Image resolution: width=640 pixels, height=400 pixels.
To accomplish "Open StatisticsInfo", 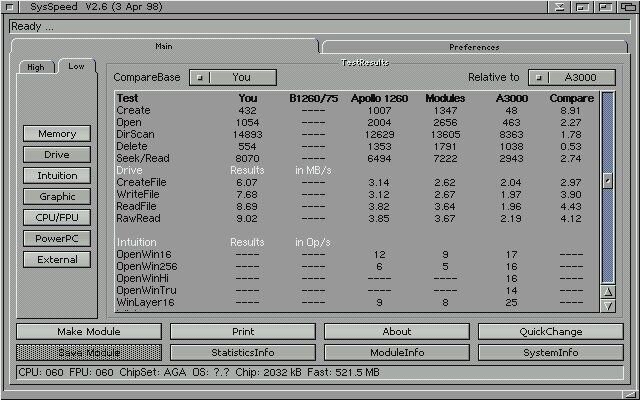I will pyautogui.click(x=243, y=353).
